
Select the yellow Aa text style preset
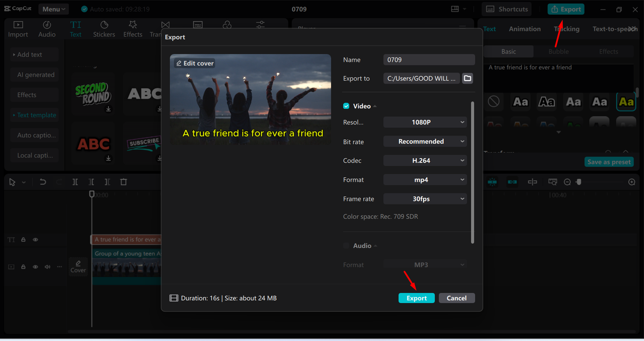[x=626, y=102]
